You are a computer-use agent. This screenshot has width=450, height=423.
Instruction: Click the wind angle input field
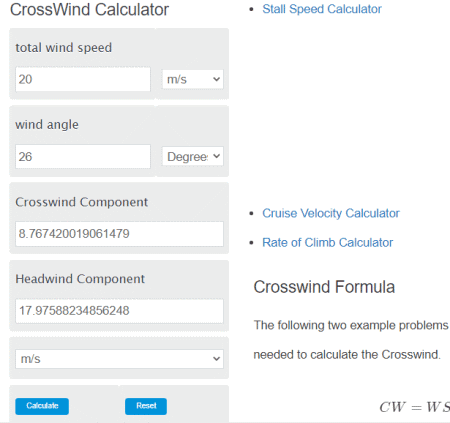pos(83,156)
